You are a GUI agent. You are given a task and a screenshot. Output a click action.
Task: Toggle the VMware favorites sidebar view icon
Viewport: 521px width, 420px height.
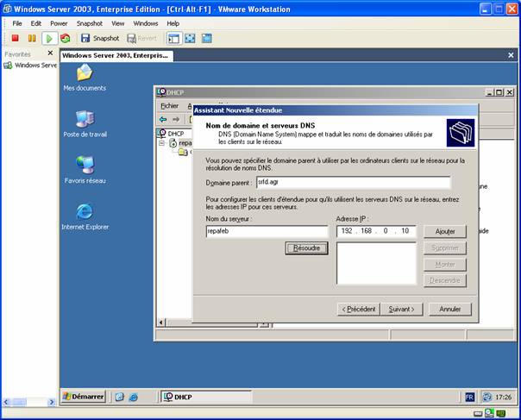click(x=173, y=38)
